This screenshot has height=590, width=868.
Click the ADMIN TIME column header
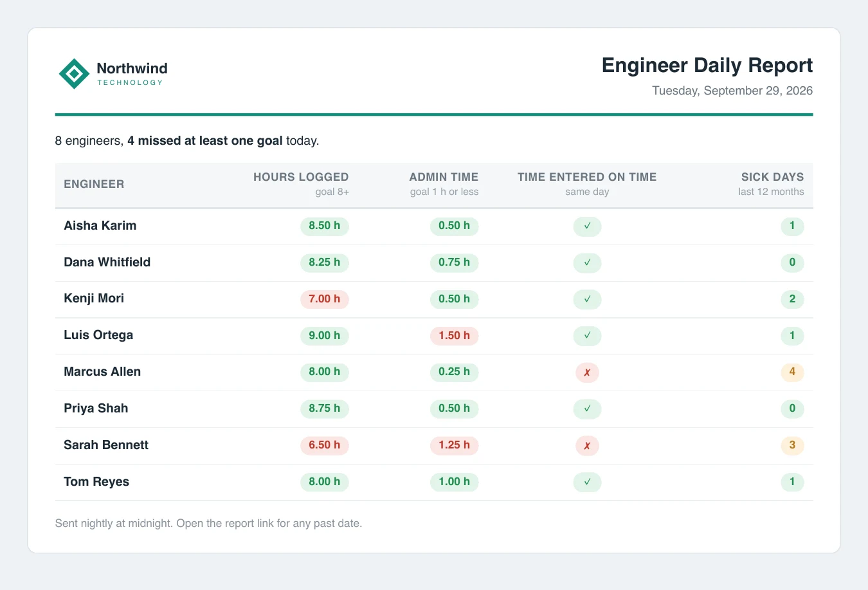[444, 177]
